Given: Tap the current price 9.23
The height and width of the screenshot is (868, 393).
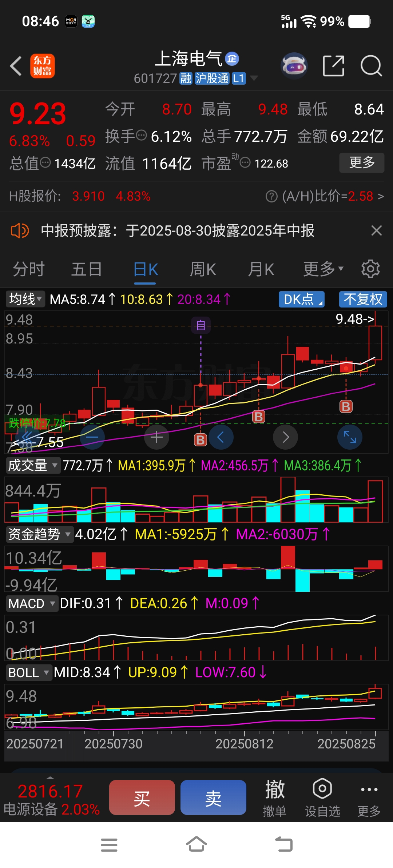Looking at the screenshot, I should coord(38,114).
